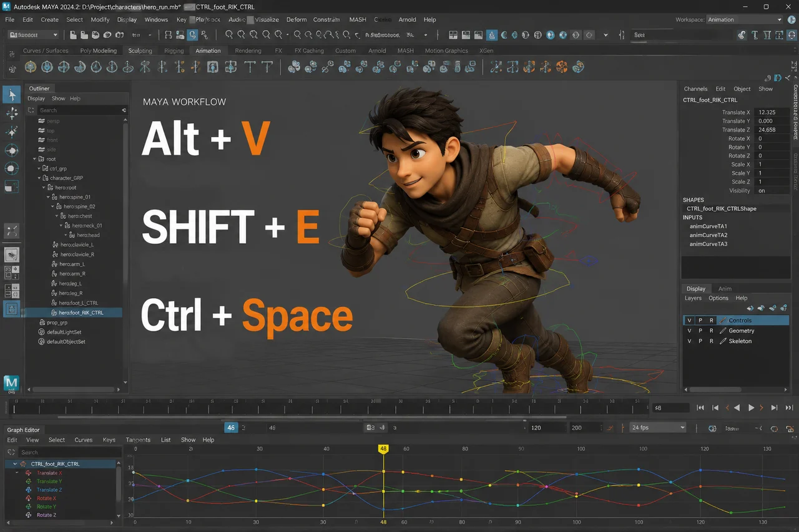Go to end of playback range
This screenshot has height=532, width=799.
coord(790,408)
